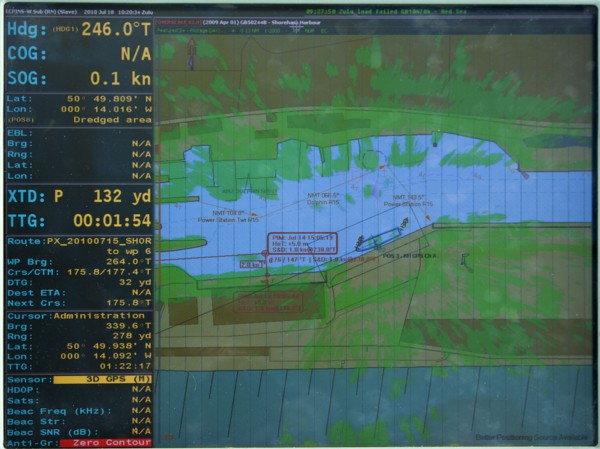The height and width of the screenshot is (449, 600).
Task: Click the crane symbol on southern land
Action: click(x=465, y=261)
